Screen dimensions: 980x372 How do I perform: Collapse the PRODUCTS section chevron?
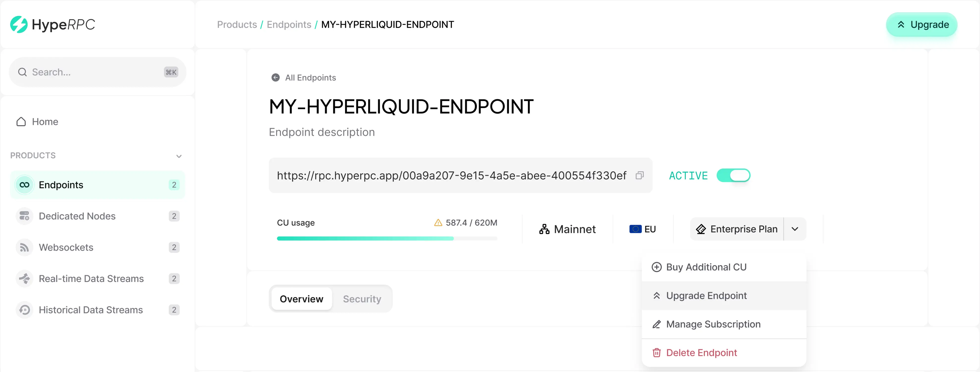179,156
